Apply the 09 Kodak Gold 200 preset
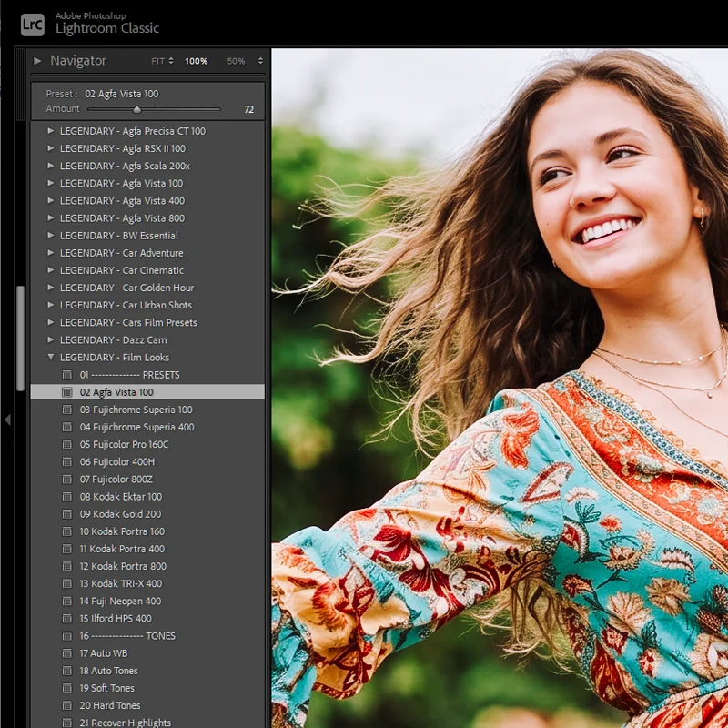The width and height of the screenshot is (728, 728). click(120, 514)
